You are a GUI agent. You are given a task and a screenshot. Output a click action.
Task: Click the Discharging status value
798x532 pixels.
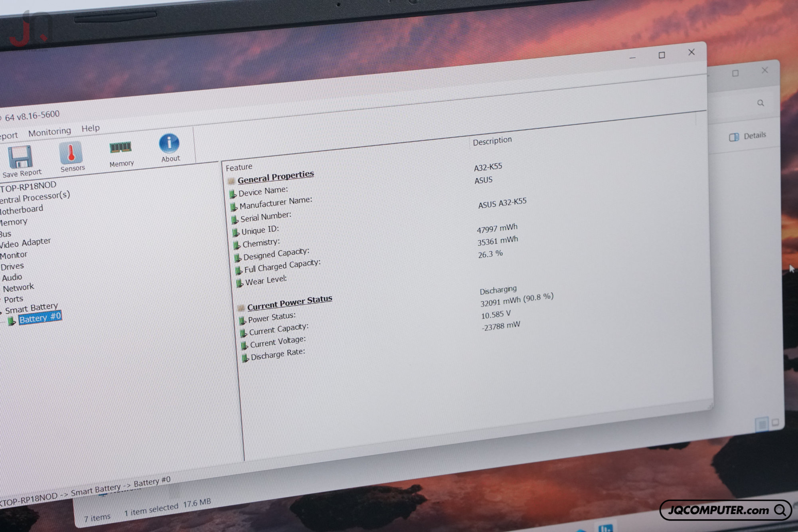click(498, 290)
